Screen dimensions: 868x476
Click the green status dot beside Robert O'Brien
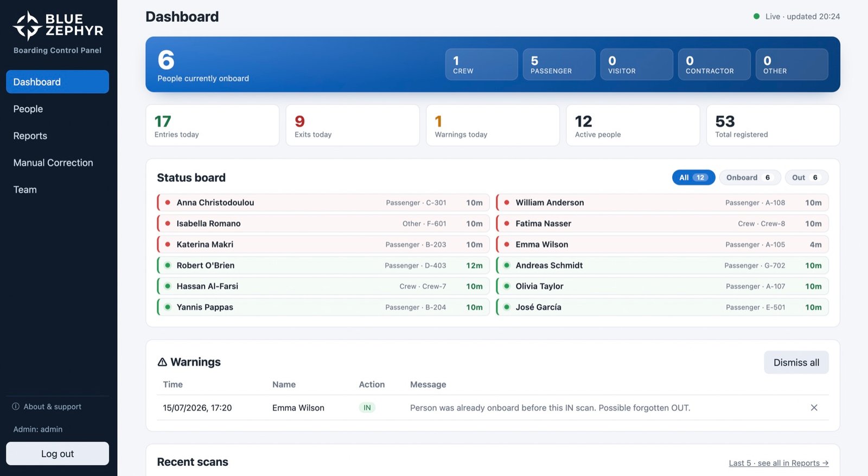pyautogui.click(x=168, y=265)
